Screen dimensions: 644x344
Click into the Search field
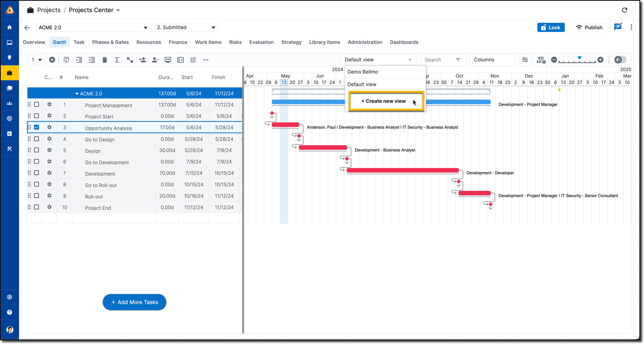click(438, 60)
